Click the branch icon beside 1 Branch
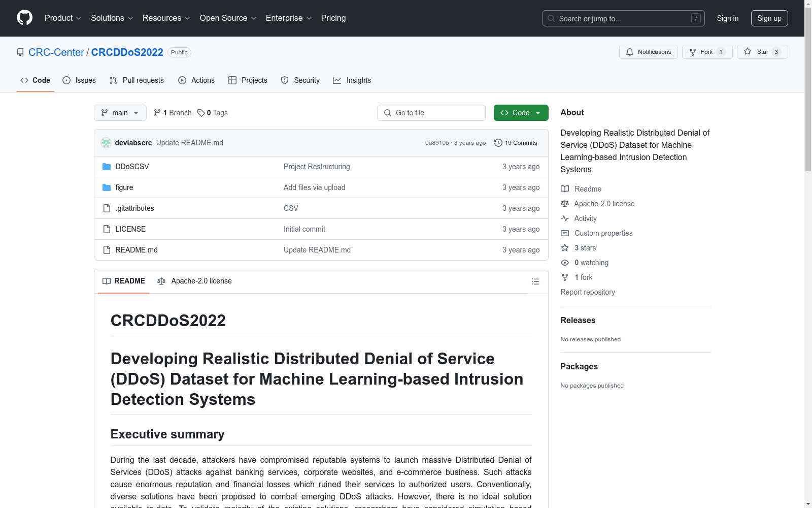The image size is (812, 508). (157, 113)
